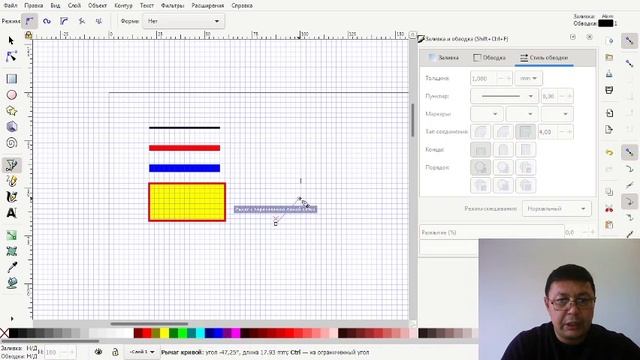This screenshot has width=640, height=360.
Task: Open the first Маркеры start marker dropdown
Action: [x=487, y=114]
